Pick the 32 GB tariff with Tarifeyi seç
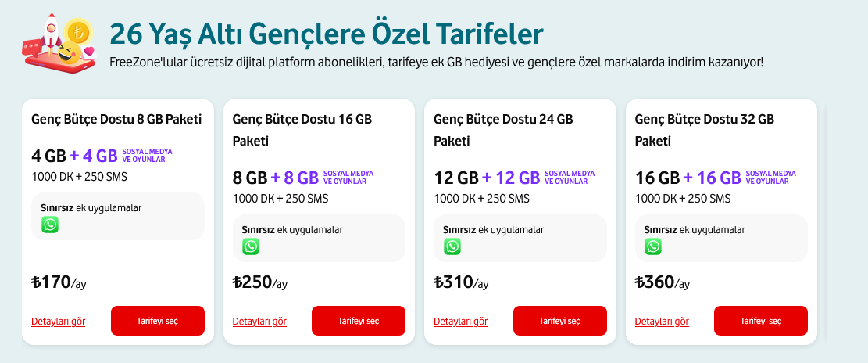Image resolution: width=868 pixels, height=363 pixels. click(760, 322)
